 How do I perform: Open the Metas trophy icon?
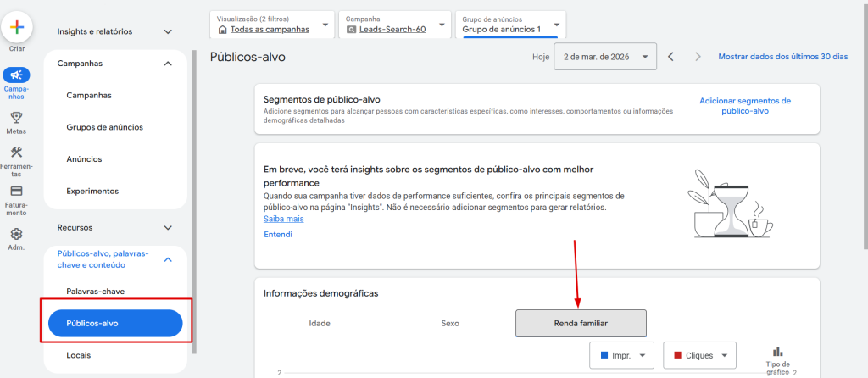coord(17,117)
